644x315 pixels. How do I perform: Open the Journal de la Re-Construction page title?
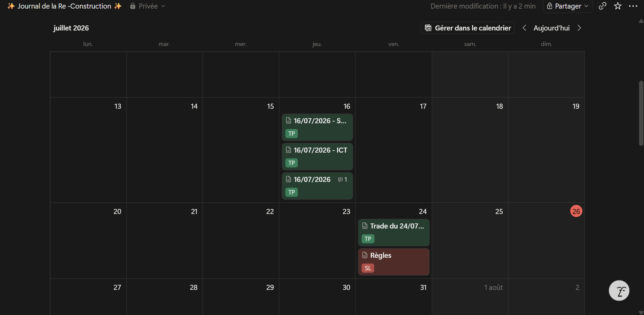pyautogui.click(x=64, y=6)
